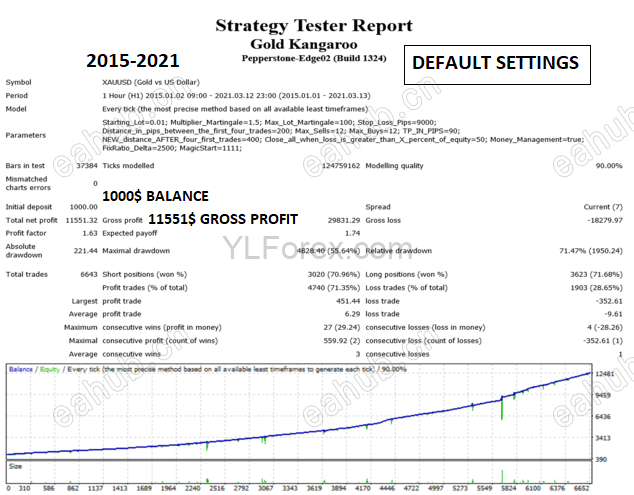Screen dimensions: 634x495
Task: Click the Symbol row label
Action: 18,82
